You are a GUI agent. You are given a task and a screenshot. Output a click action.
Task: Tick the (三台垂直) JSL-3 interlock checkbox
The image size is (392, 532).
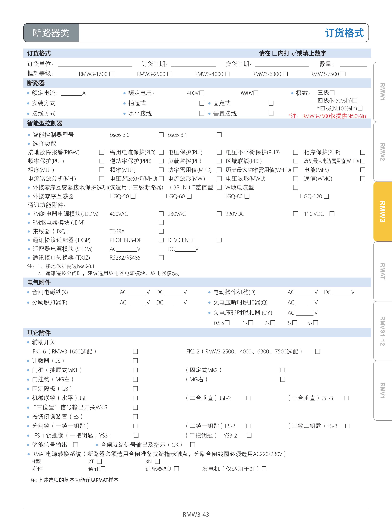point(346,398)
